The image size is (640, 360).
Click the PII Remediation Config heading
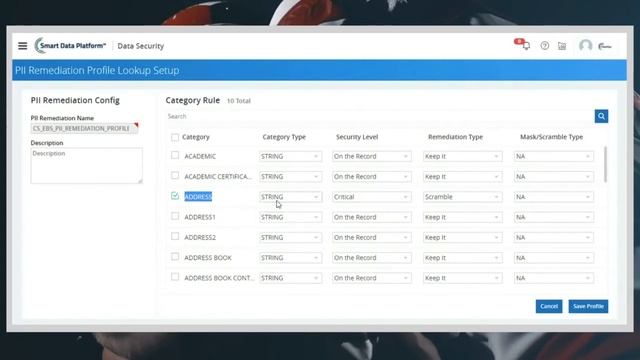[x=75, y=100]
